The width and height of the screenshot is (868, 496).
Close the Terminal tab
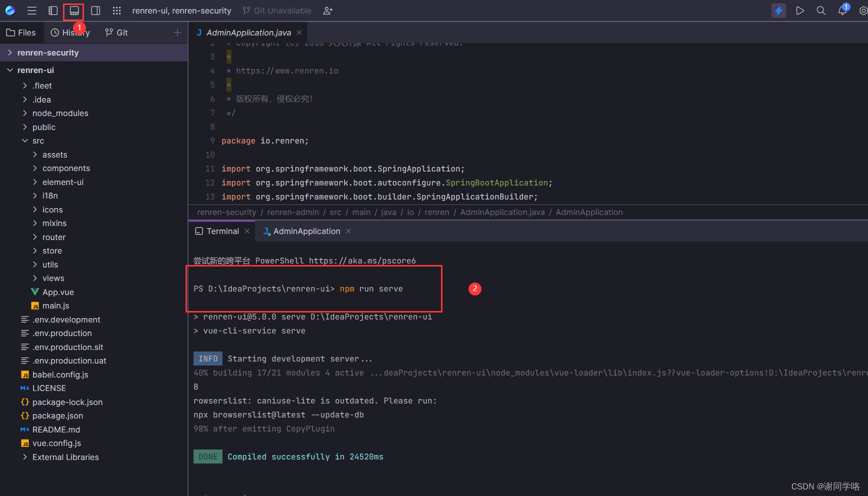tap(247, 231)
